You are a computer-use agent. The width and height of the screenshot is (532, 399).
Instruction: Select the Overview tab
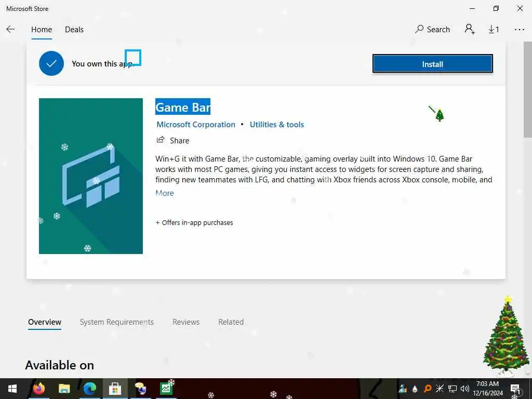click(x=45, y=322)
